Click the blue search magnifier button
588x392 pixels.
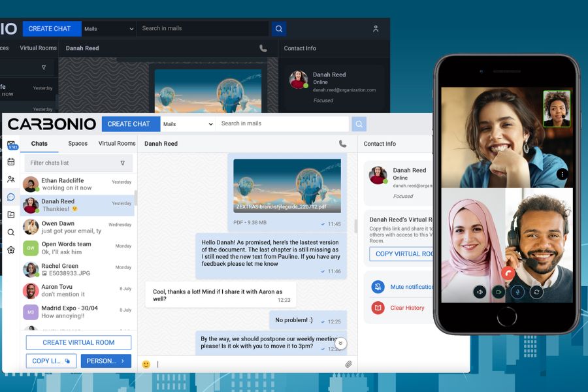(x=359, y=123)
